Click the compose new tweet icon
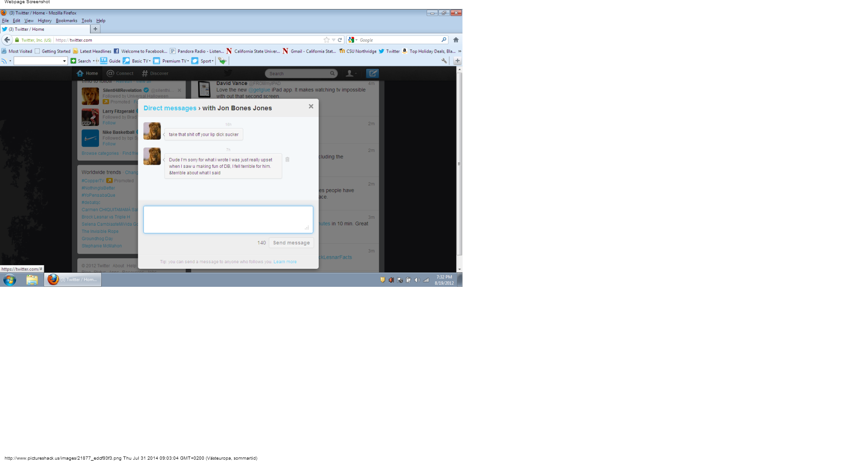 [373, 73]
